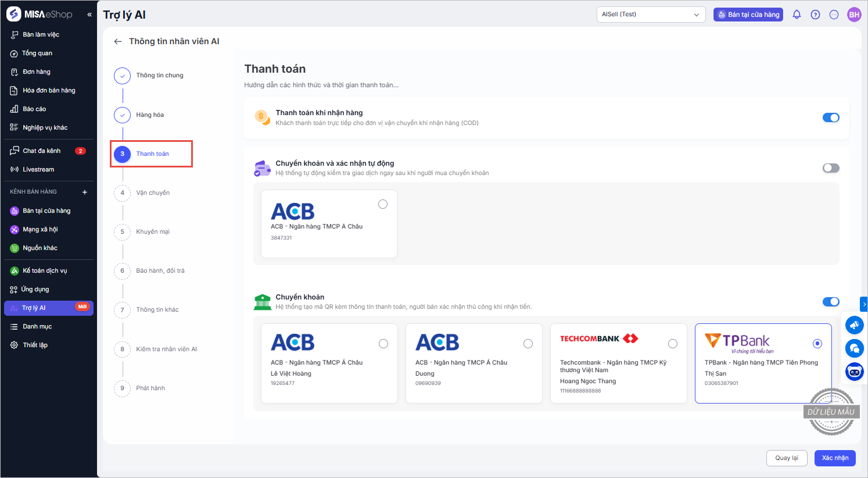Open the more options ellipsis menu
The width and height of the screenshot is (868, 478).
834,15
